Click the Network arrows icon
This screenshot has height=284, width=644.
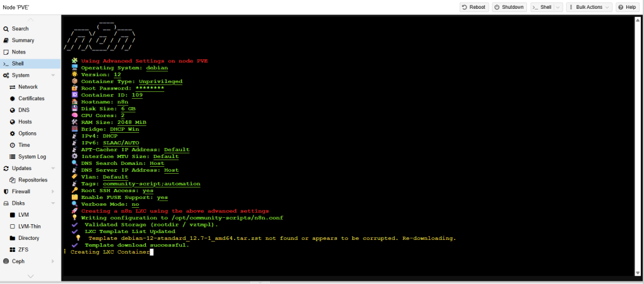coord(13,87)
